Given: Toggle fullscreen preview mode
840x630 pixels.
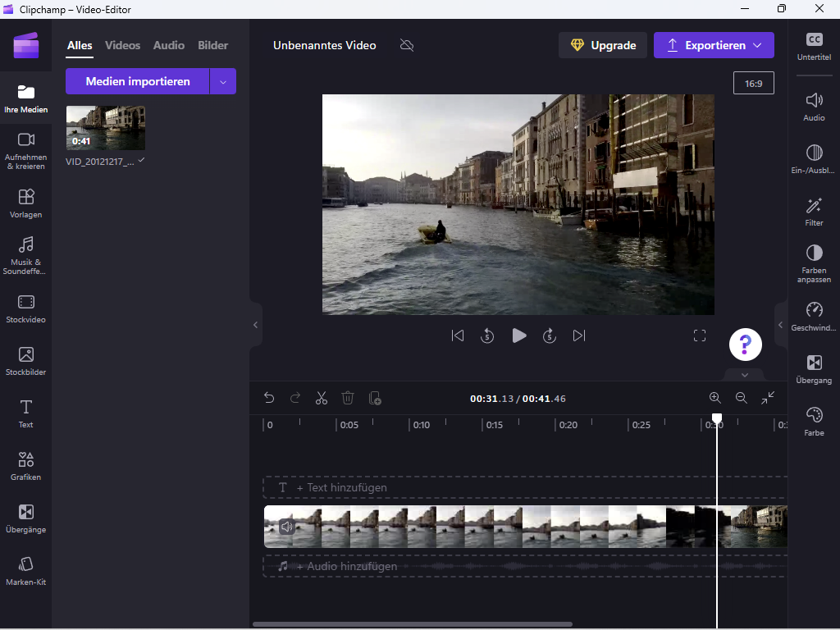Looking at the screenshot, I should click(x=700, y=336).
